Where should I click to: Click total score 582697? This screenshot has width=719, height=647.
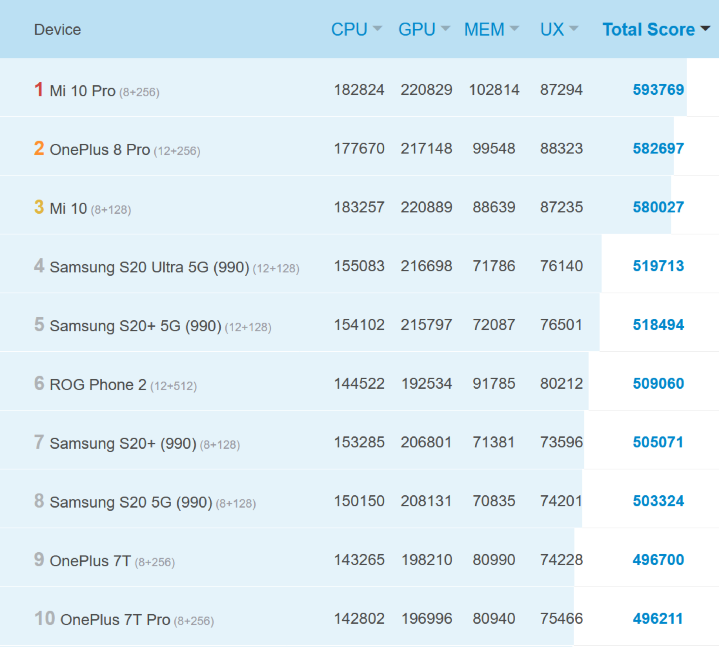click(x=658, y=148)
